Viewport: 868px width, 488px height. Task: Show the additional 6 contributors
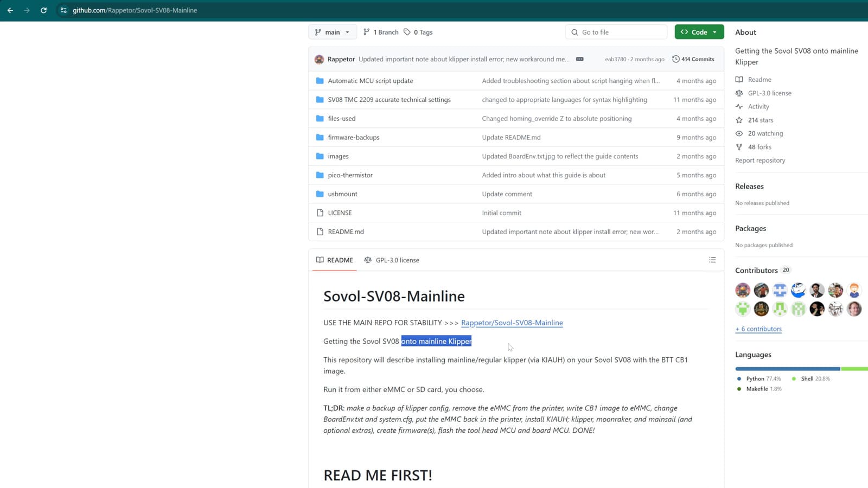[x=758, y=329]
